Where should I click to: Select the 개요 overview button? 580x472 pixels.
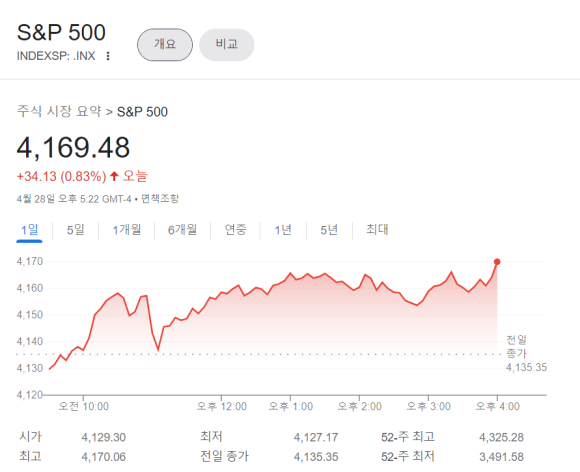tap(165, 45)
